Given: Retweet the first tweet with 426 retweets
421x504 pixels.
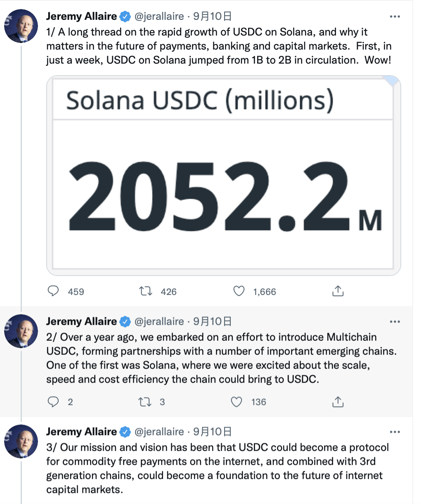Looking at the screenshot, I should (x=145, y=292).
